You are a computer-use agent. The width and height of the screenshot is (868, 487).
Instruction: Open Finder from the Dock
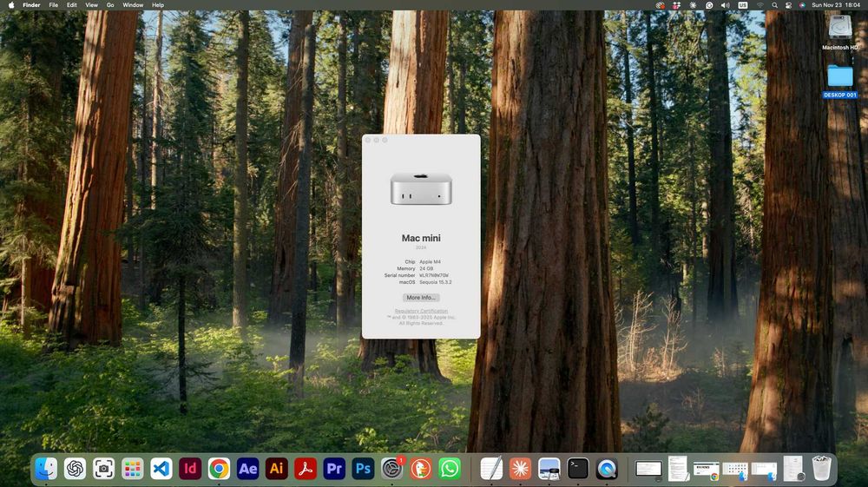pos(46,469)
